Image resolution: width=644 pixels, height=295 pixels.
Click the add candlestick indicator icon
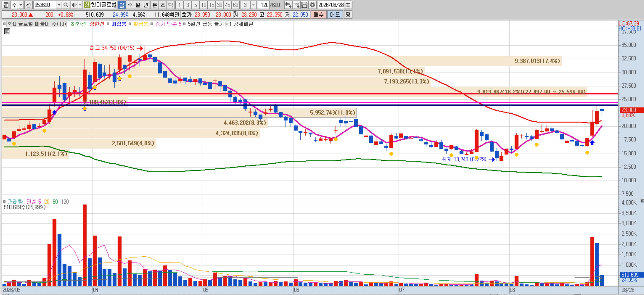click(288, 5)
